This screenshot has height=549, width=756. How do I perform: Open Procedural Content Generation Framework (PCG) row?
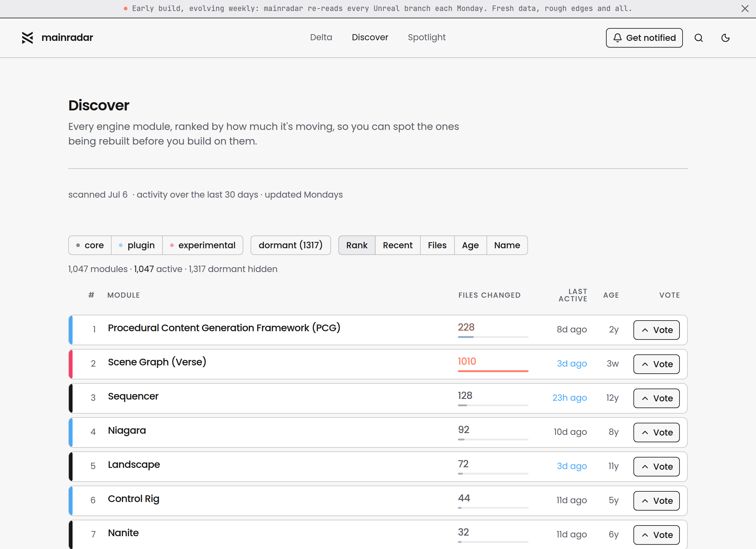[x=378, y=330]
